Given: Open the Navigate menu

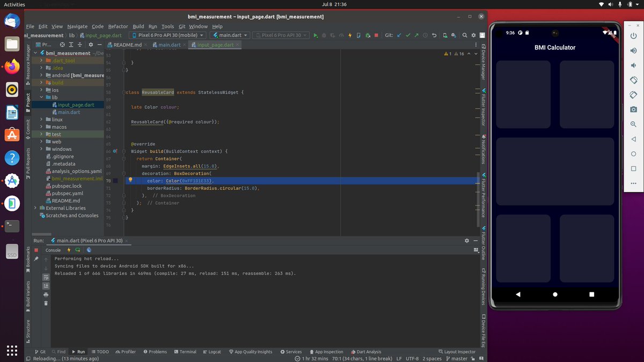Looking at the screenshot, I should tap(77, 26).
